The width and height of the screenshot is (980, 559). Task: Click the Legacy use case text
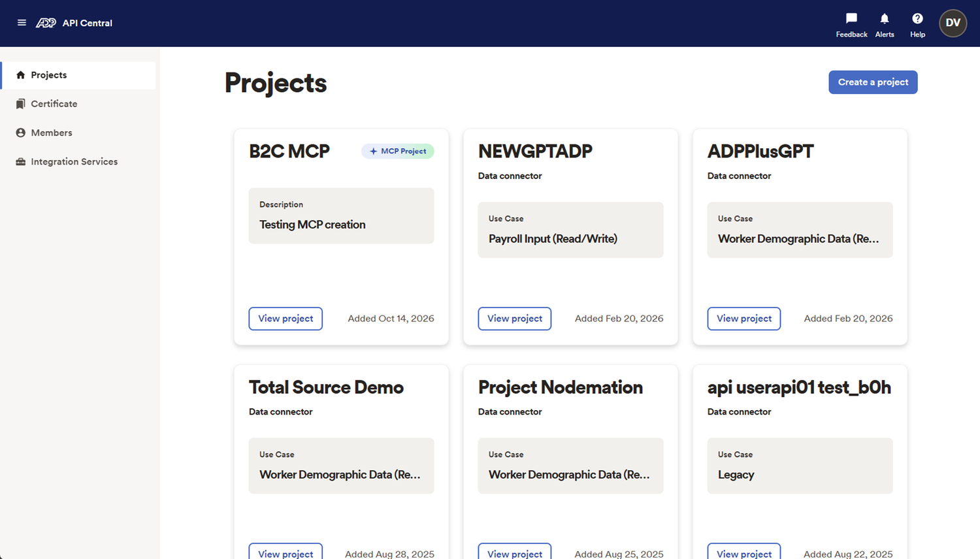click(736, 475)
